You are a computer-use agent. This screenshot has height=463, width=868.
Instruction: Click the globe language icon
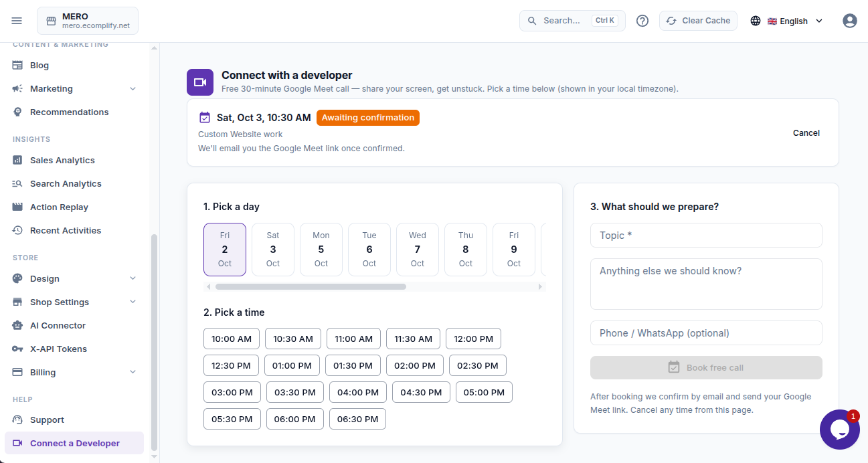(756, 21)
